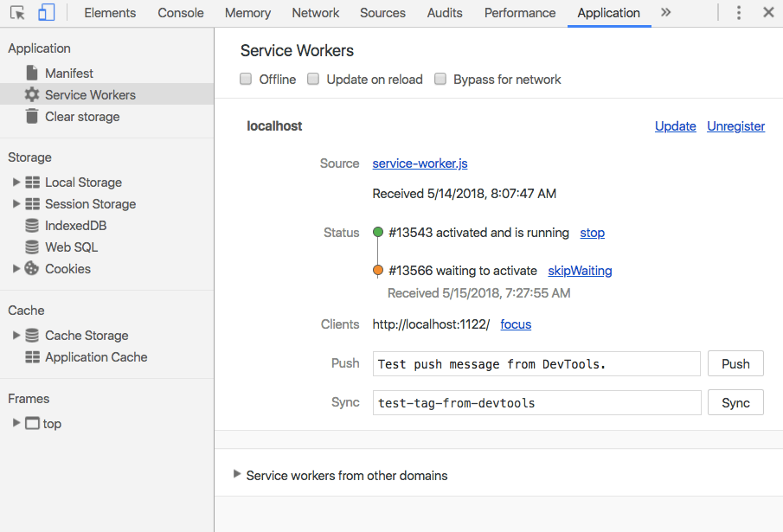The height and width of the screenshot is (532, 783).
Task: Click the Sync button
Action: tap(735, 403)
